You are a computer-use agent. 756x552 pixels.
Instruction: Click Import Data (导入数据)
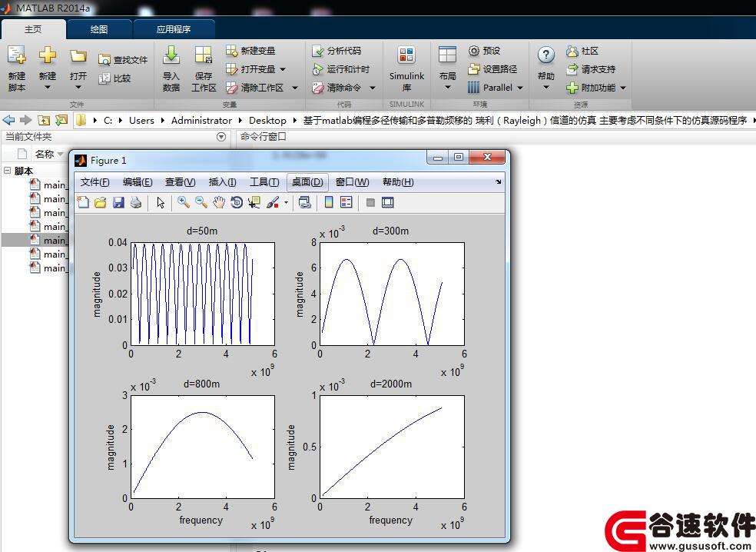pos(171,69)
